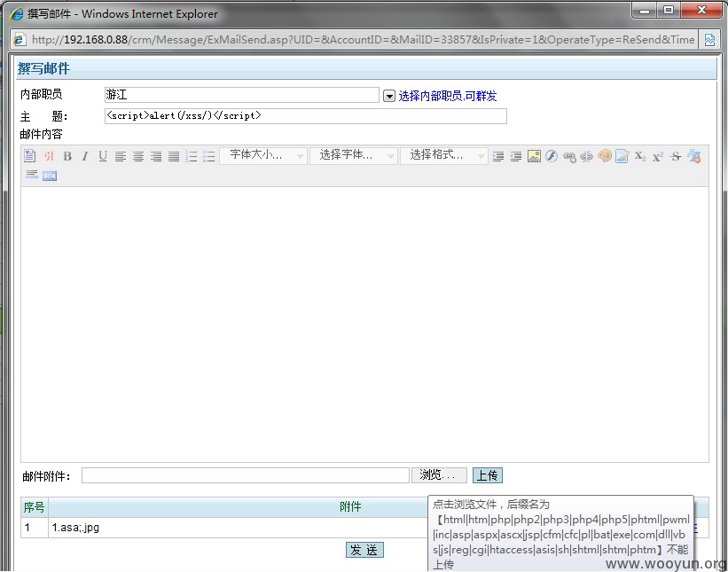Align text left

(121, 156)
